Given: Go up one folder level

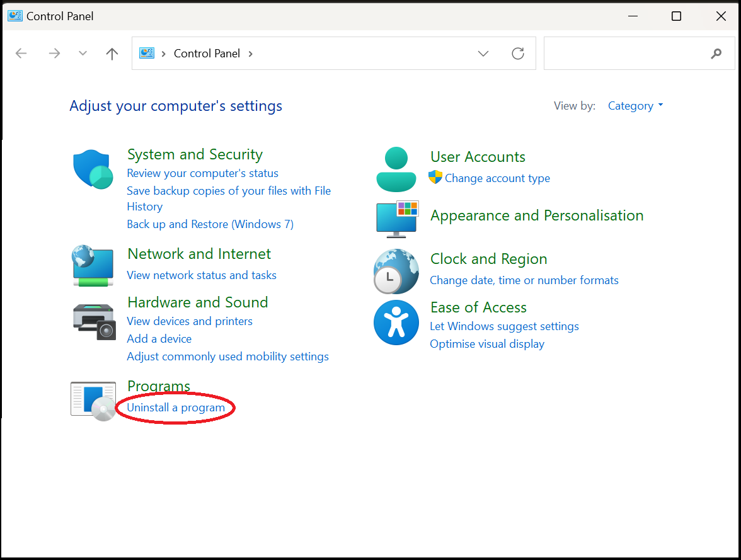Looking at the screenshot, I should (x=112, y=54).
